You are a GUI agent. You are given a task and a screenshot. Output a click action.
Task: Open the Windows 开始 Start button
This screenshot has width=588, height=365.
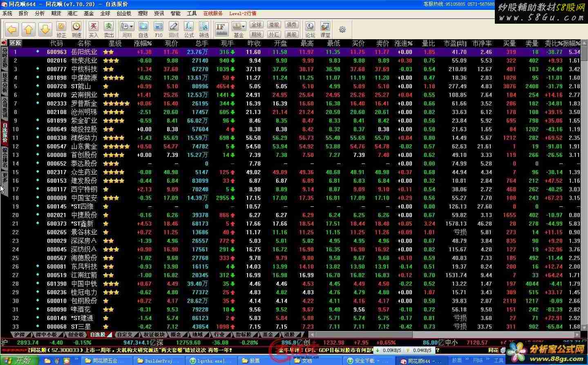coord(18,360)
